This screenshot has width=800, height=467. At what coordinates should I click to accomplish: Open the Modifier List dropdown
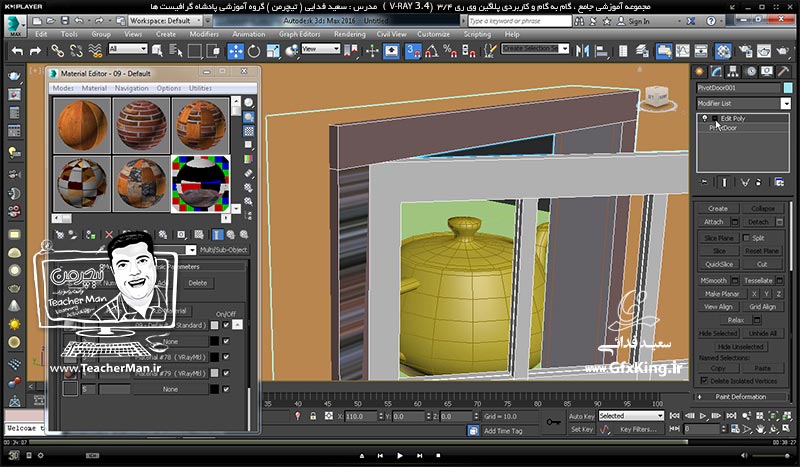[743, 103]
